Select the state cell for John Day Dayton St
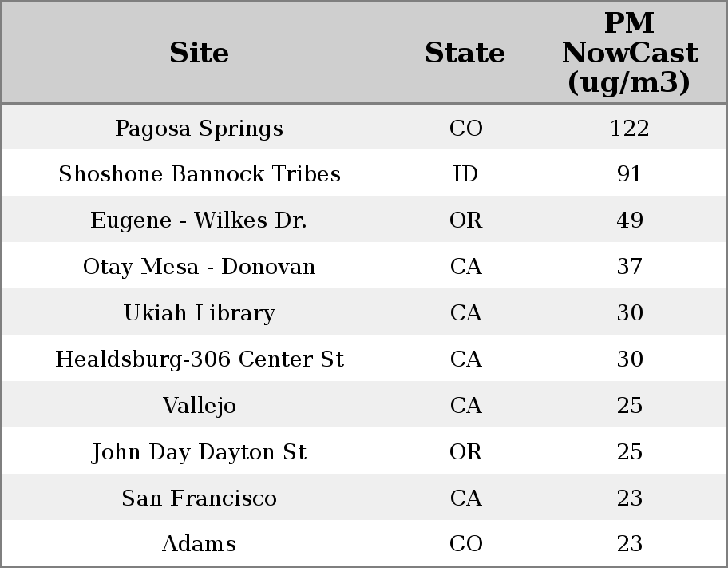 465,452
